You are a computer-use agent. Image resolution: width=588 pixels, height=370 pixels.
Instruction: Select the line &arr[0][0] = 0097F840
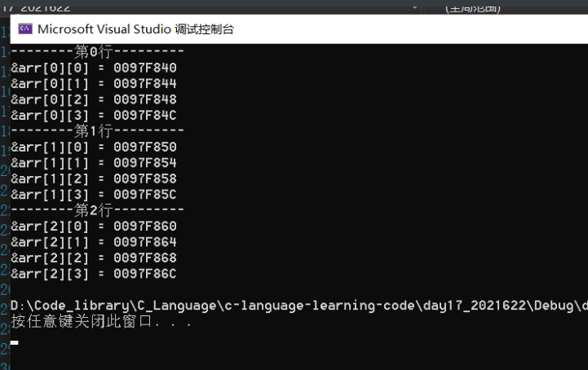tap(94, 68)
